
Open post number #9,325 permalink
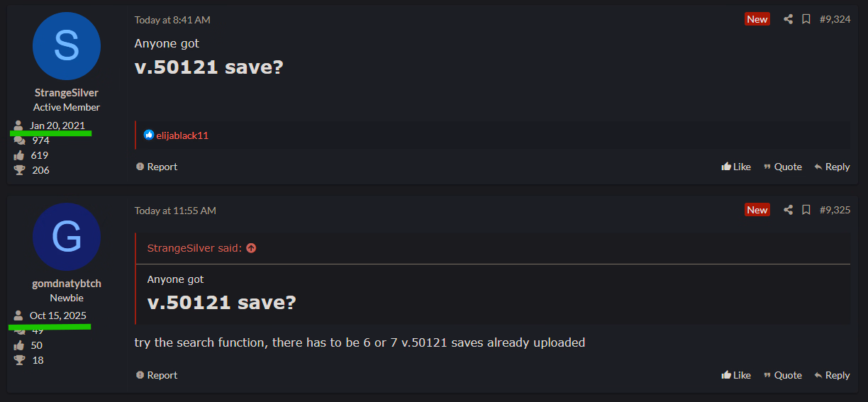(x=835, y=210)
